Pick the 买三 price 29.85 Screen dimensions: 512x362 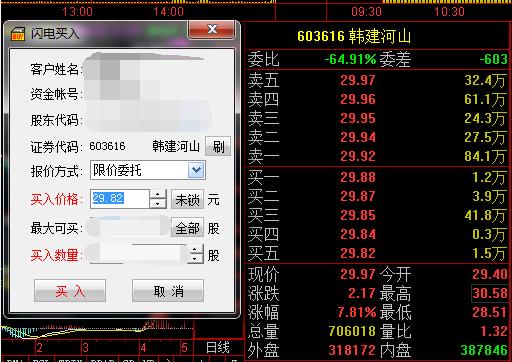tap(358, 215)
